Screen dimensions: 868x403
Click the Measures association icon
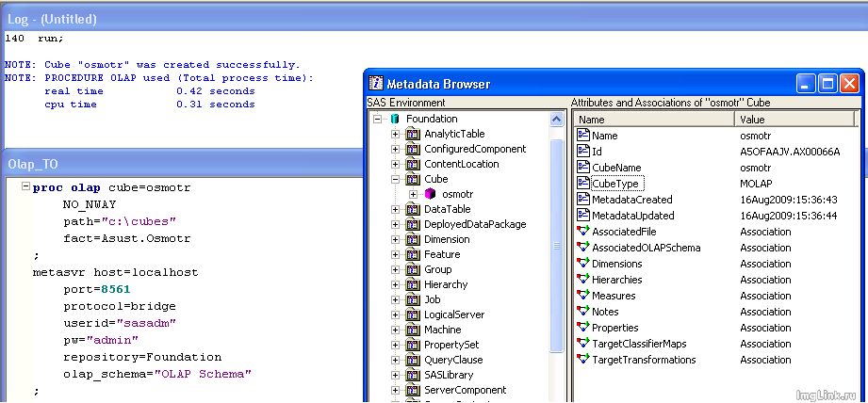[x=582, y=296]
